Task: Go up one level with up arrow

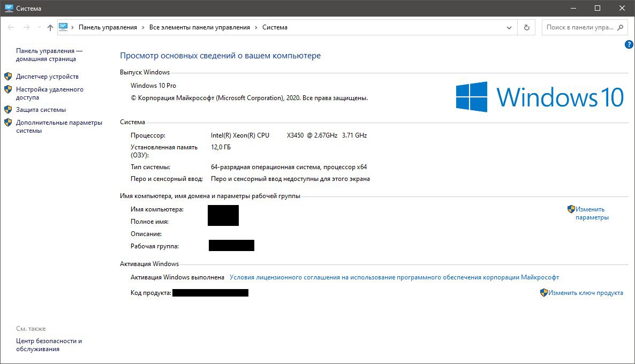Action: 50,27
